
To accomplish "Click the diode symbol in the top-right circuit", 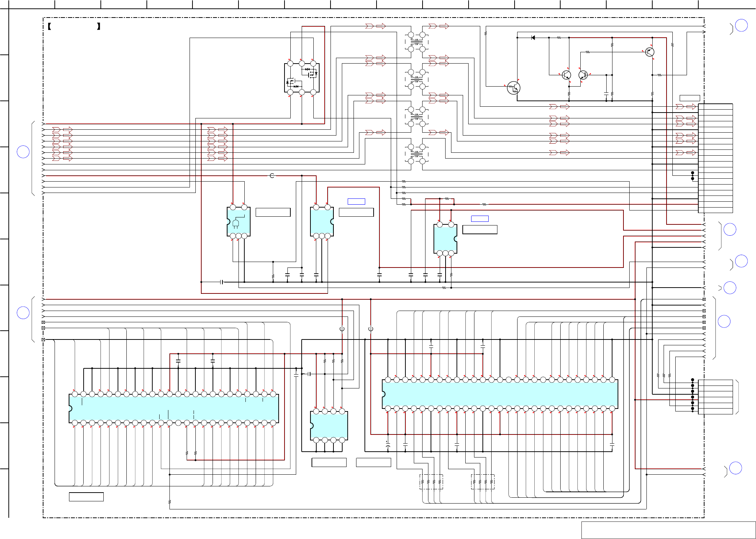I will (533, 38).
